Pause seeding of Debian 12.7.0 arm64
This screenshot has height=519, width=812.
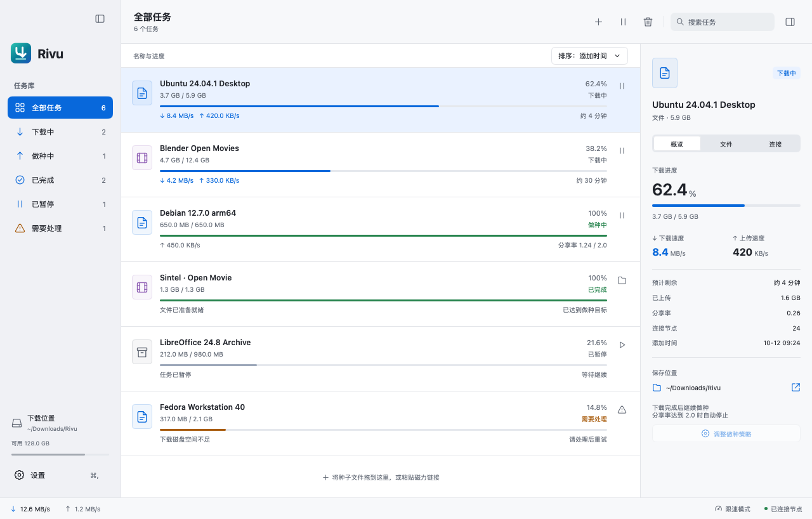pyautogui.click(x=622, y=216)
